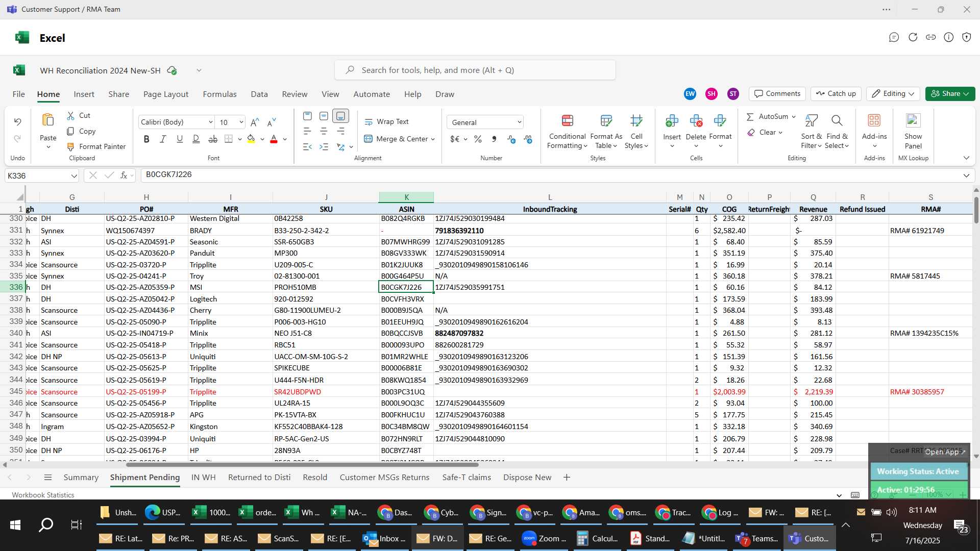Image resolution: width=980 pixels, height=551 pixels.
Task: Expand the Merge & Center options arrow
Action: click(x=433, y=139)
